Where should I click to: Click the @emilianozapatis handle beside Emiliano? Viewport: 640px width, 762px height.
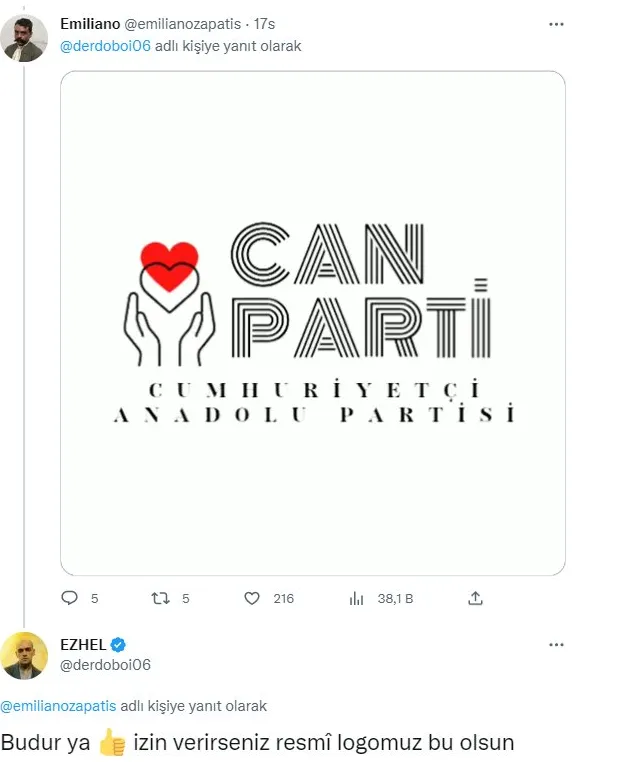(x=184, y=22)
